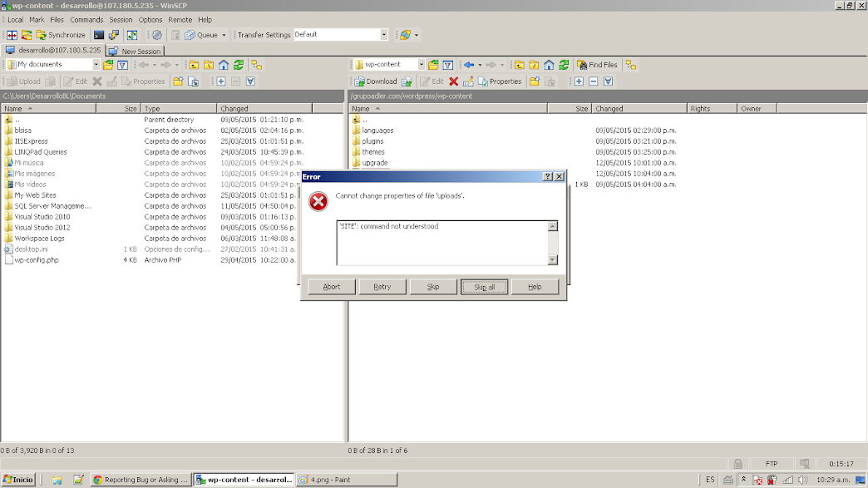Click the Inicio start button

pos(18,480)
